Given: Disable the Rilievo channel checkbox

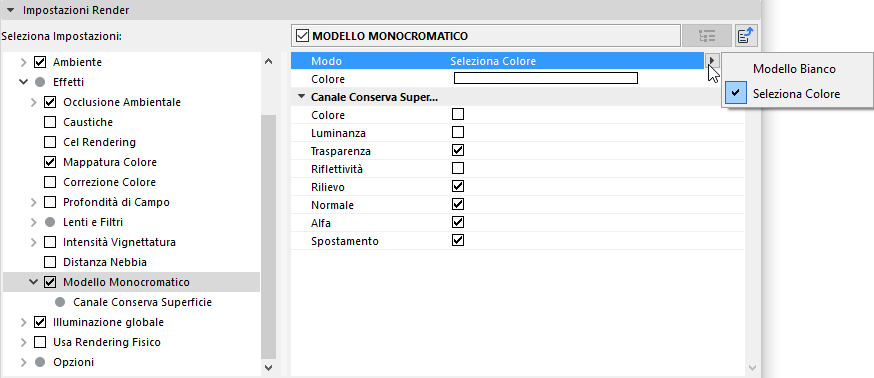Looking at the screenshot, I should tap(458, 186).
